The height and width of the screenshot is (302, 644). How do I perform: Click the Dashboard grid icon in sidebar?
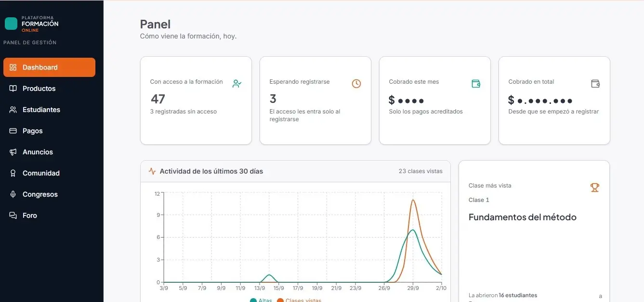[13, 67]
